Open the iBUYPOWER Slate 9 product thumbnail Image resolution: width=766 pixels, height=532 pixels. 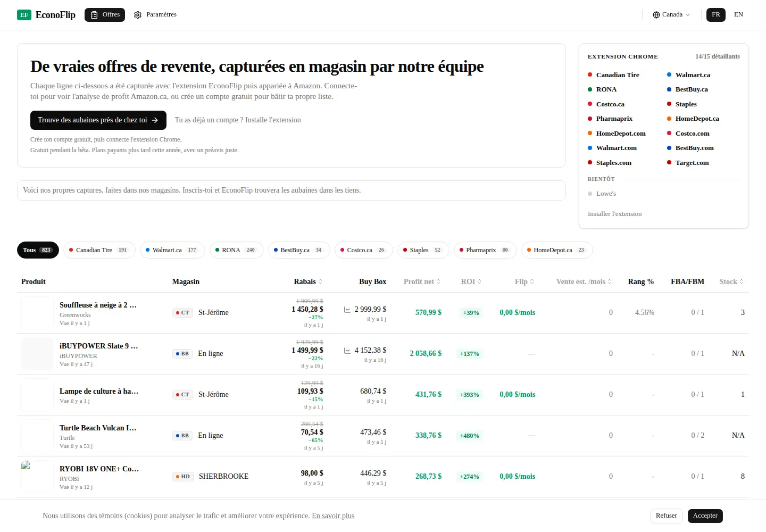coord(37,354)
